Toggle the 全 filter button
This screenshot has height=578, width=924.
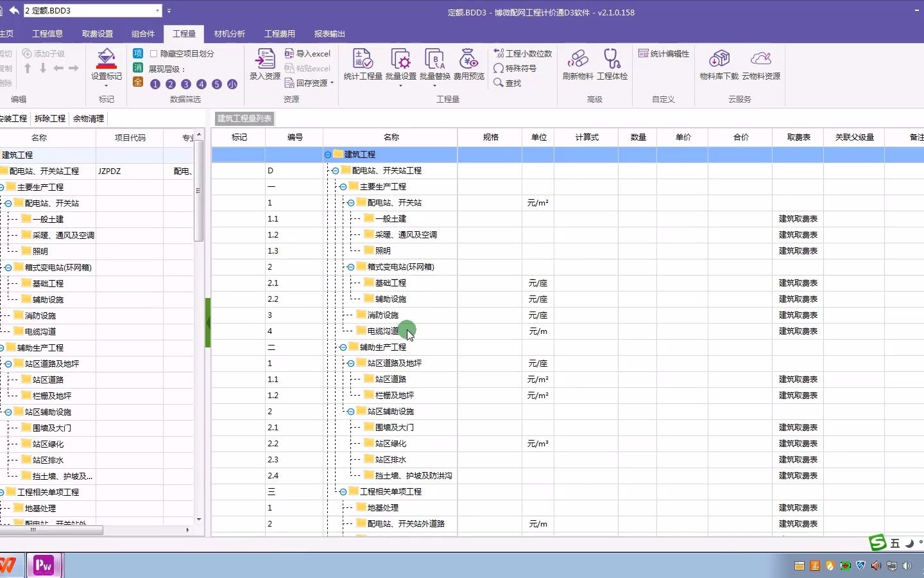pos(138,83)
